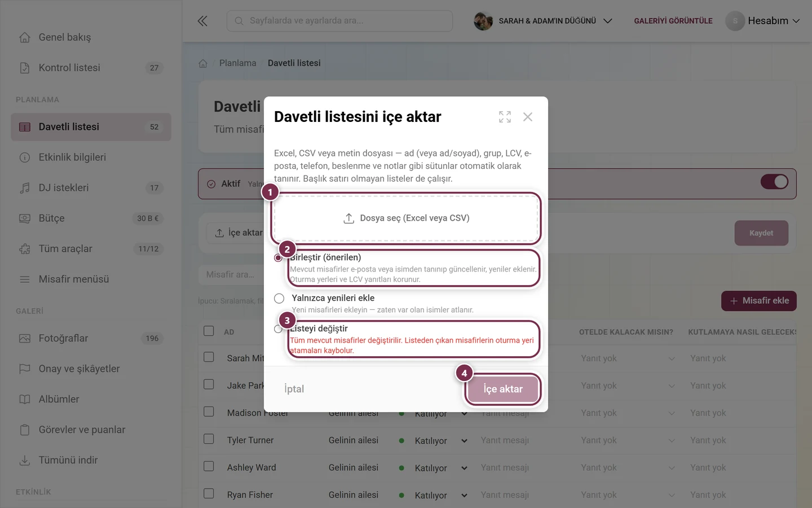Click the Misafir ekle button
This screenshot has height=508, width=812.
point(759,301)
